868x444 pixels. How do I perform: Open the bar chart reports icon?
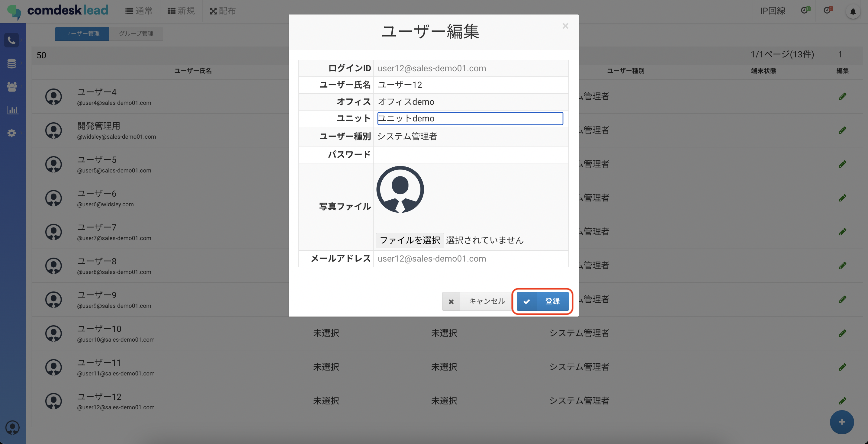tap(12, 110)
